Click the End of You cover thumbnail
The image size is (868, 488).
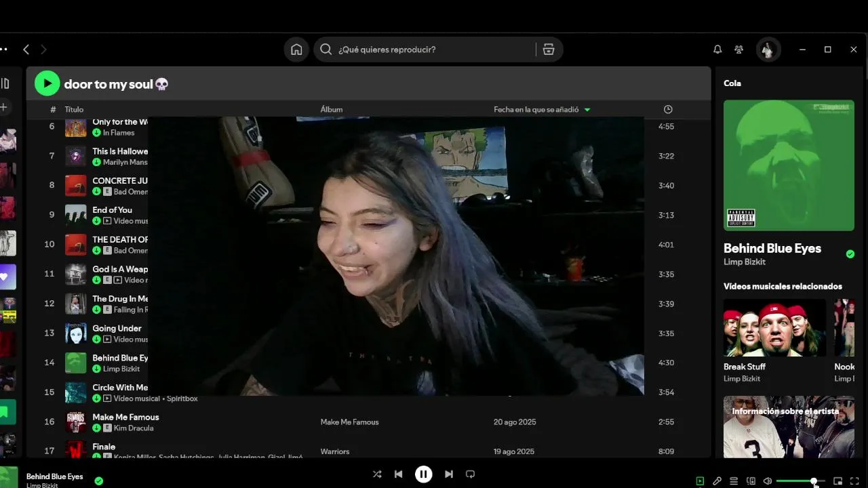(76, 215)
